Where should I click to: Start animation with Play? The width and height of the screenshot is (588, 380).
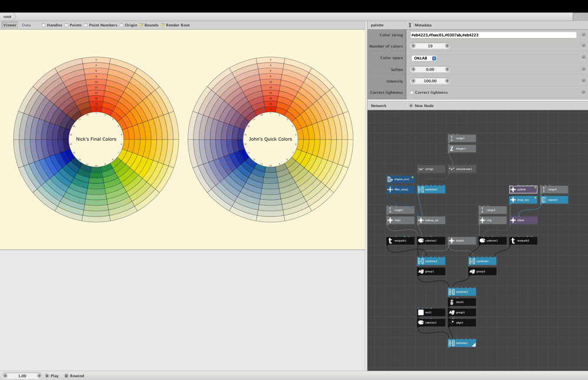[52, 375]
